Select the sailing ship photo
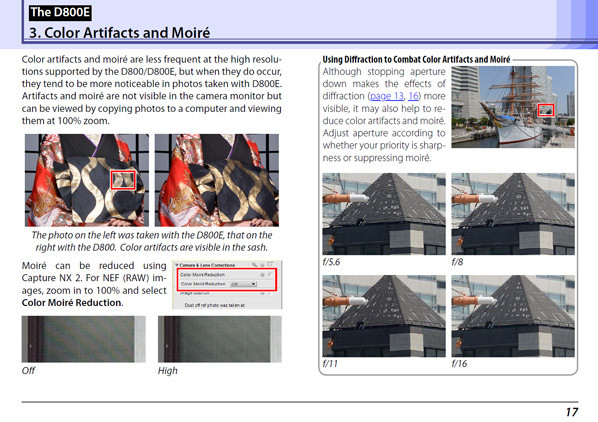Image resolution: width=598 pixels, height=422 pixels. (513, 107)
